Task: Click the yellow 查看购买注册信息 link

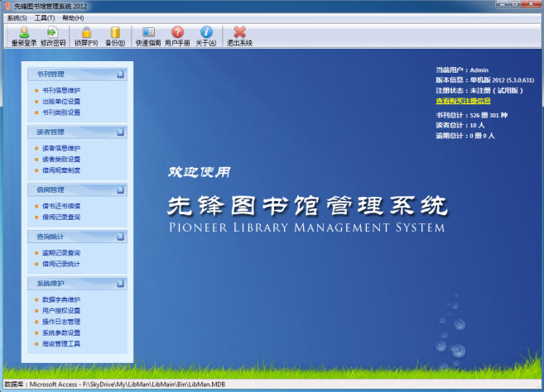Action: tap(463, 101)
